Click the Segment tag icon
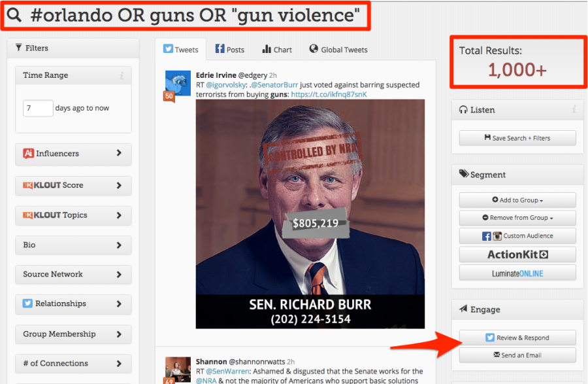The width and height of the screenshot is (588, 384). (464, 174)
